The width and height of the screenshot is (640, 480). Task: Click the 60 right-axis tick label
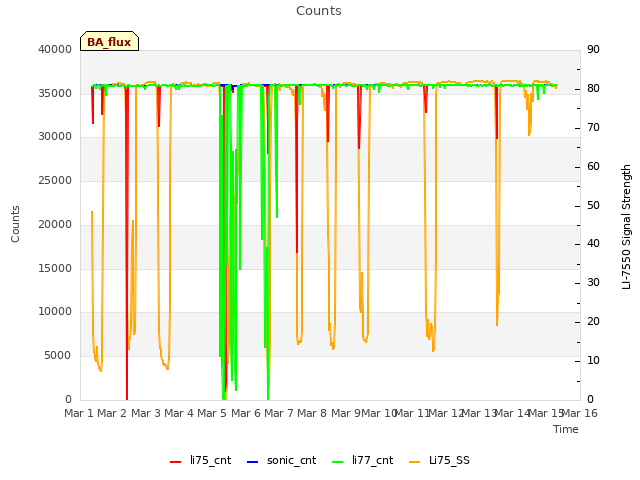pyautogui.click(x=593, y=167)
